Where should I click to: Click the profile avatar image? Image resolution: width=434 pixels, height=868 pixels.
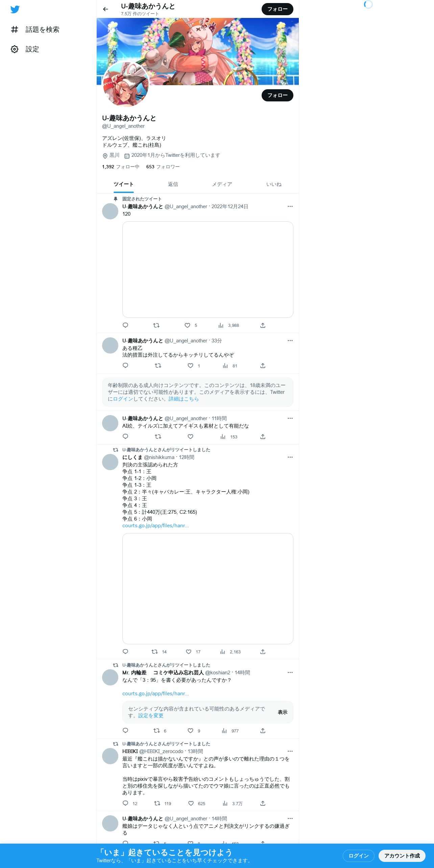126,84
